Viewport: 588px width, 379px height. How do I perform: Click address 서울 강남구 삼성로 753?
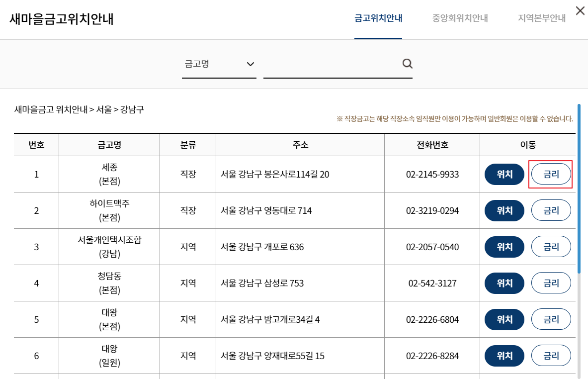tap(262, 284)
